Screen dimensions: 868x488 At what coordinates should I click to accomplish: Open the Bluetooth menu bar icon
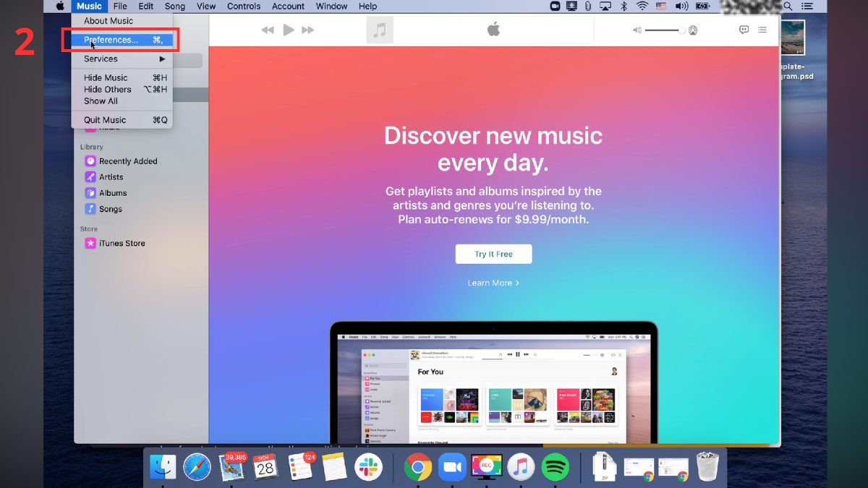tap(624, 7)
